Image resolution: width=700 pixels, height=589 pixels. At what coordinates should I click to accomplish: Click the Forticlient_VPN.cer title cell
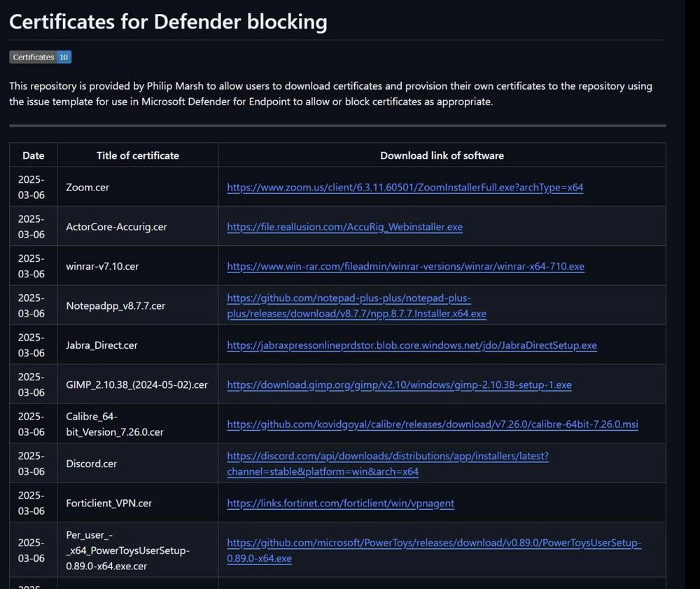click(x=108, y=504)
